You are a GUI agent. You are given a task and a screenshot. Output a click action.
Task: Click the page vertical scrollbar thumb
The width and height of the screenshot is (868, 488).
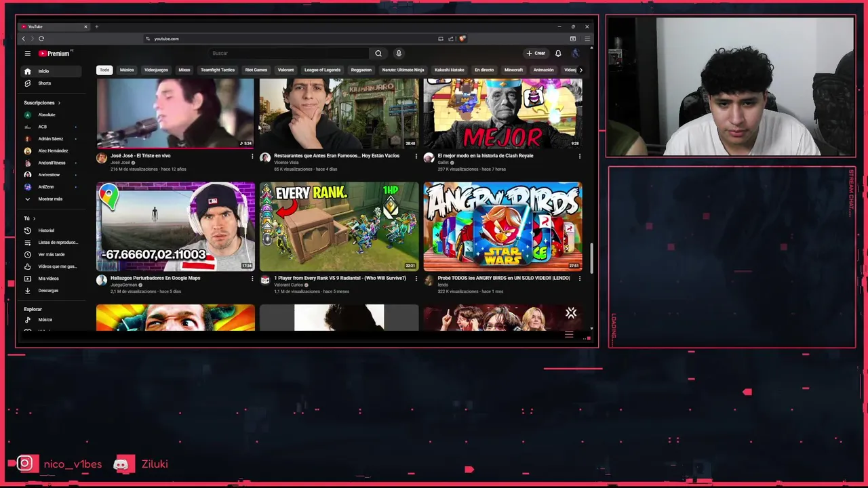click(x=592, y=258)
